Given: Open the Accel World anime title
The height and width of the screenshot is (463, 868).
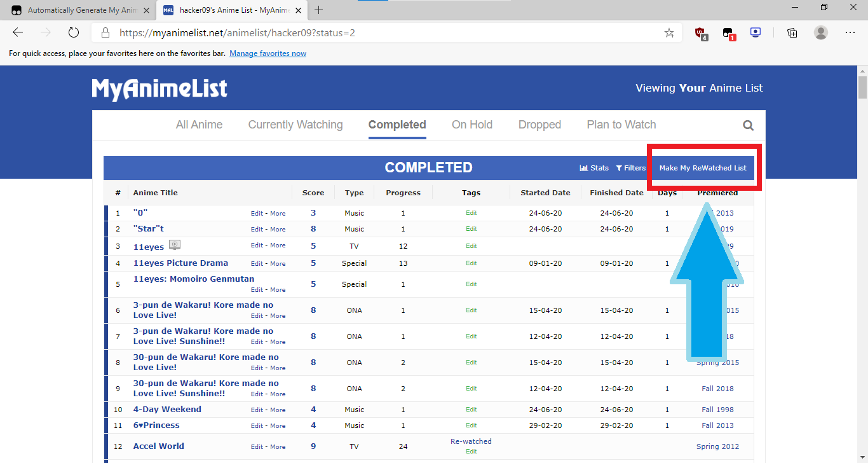Looking at the screenshot, I should 158,446.
